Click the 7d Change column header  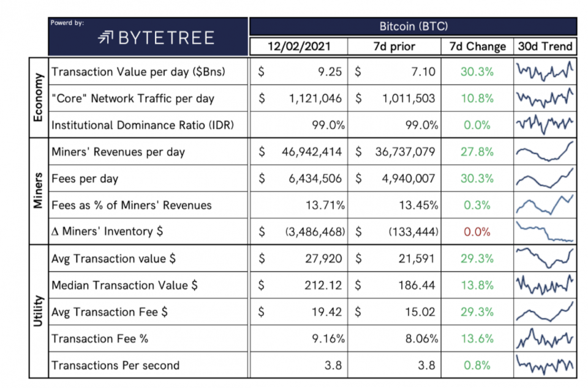coord(477,46)
